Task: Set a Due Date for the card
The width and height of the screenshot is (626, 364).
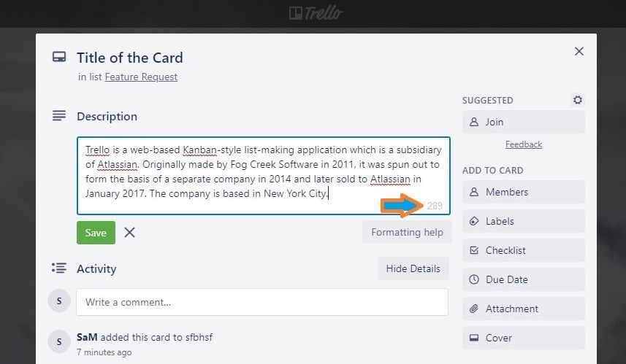Action: click(x=524, y=279)
